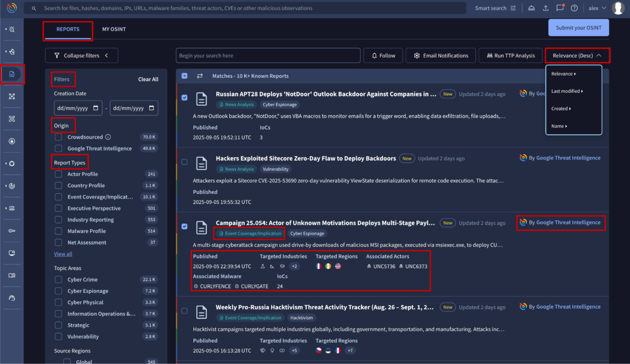This screenshot has width=630, height=364.
Task: Click the Run TTP Analysis button
Action: (x=511, y=56)
